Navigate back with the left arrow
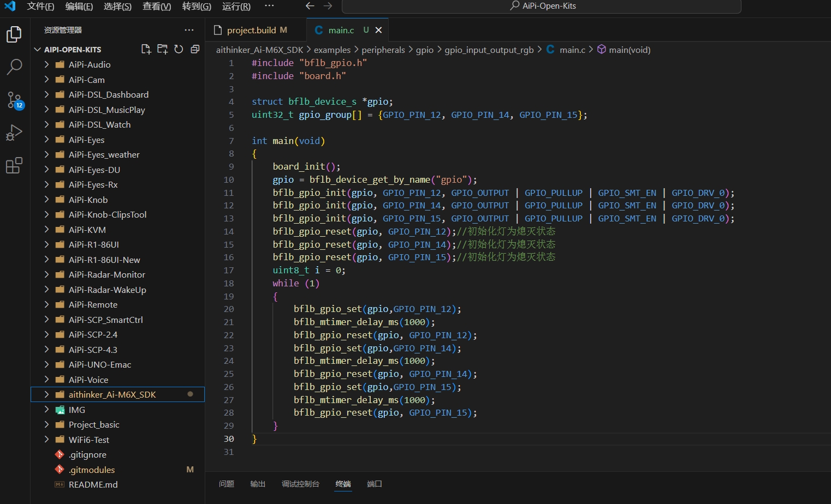 pos(310,6)
